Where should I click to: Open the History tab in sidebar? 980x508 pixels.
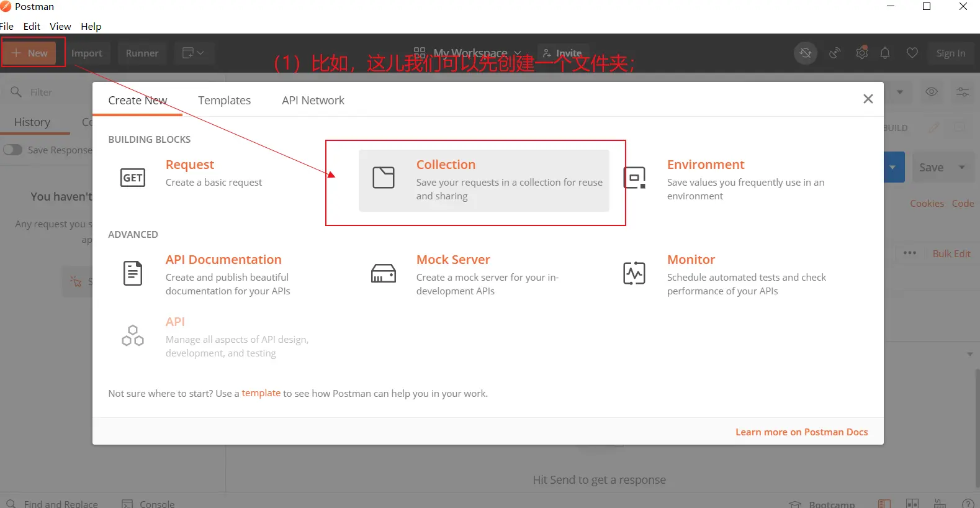coord(32,122)
